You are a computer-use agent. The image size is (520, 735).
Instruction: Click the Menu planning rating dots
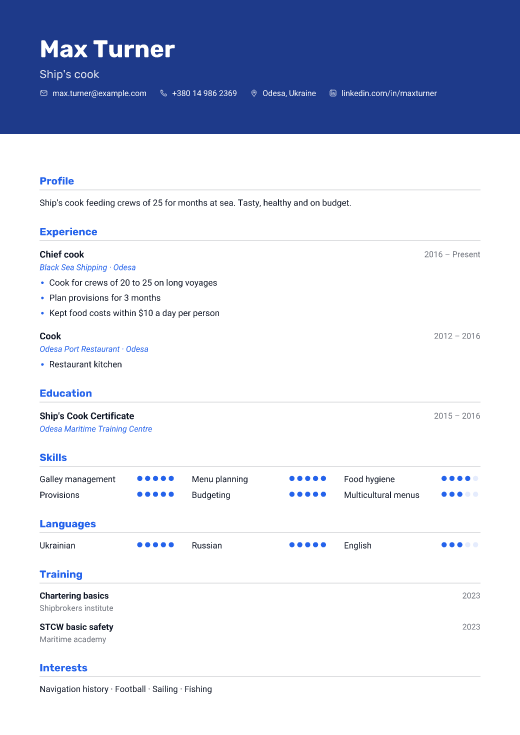tap(308, 479)
